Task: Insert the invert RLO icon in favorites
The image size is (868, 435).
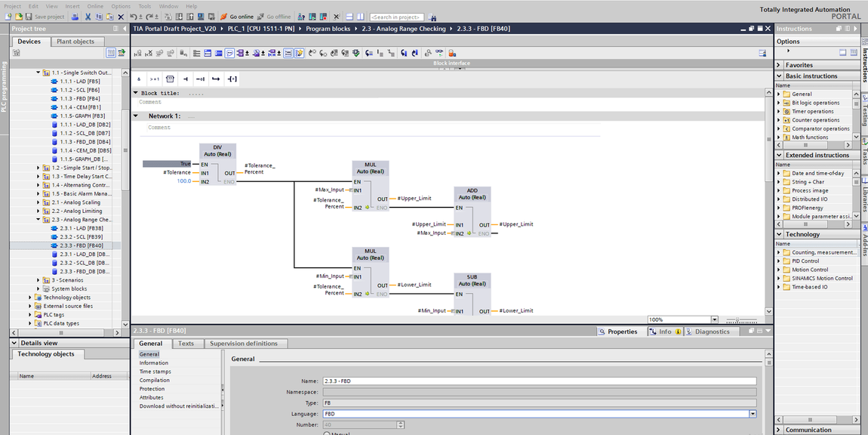Action: [200, 79]
